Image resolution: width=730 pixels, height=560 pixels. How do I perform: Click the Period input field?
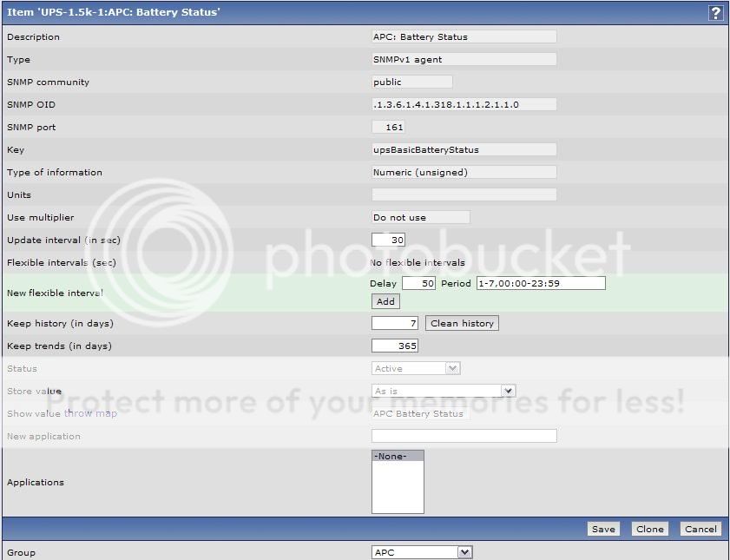pyautogui.click(x=540, y=283)
